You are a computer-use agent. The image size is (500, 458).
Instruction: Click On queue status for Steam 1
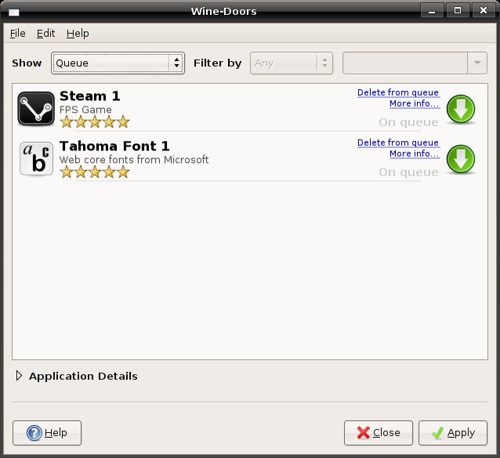409,122
